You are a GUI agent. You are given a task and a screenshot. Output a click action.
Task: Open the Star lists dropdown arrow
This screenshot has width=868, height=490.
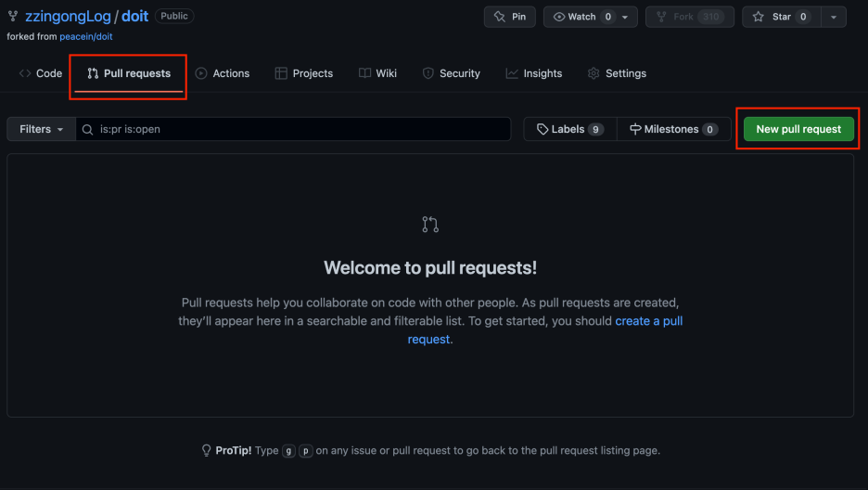pos(834,17)
